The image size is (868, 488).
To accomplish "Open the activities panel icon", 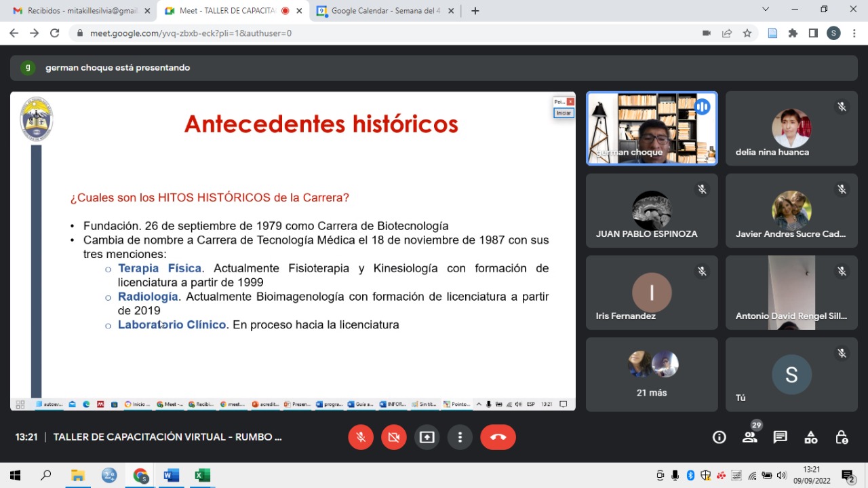I will 810,438.
